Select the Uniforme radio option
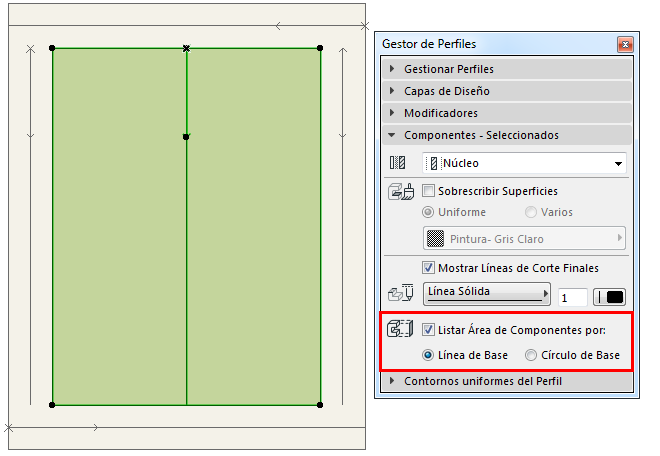Image resolution: width=660 pixels, height=456 pixels. tap(428, 212)
